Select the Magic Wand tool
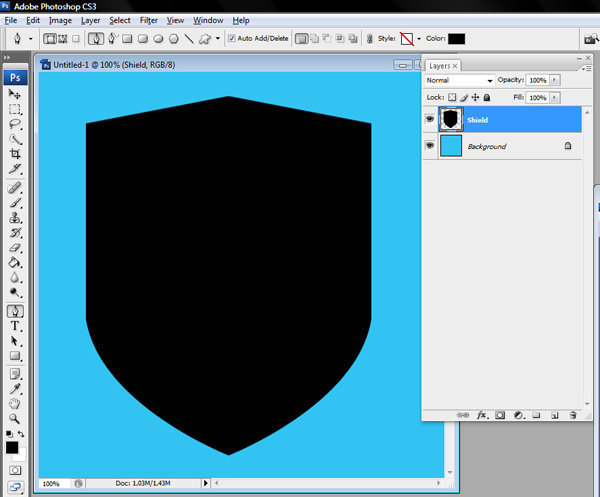The height and width of the screenshot is (497, 600). (x=15, y=139)
